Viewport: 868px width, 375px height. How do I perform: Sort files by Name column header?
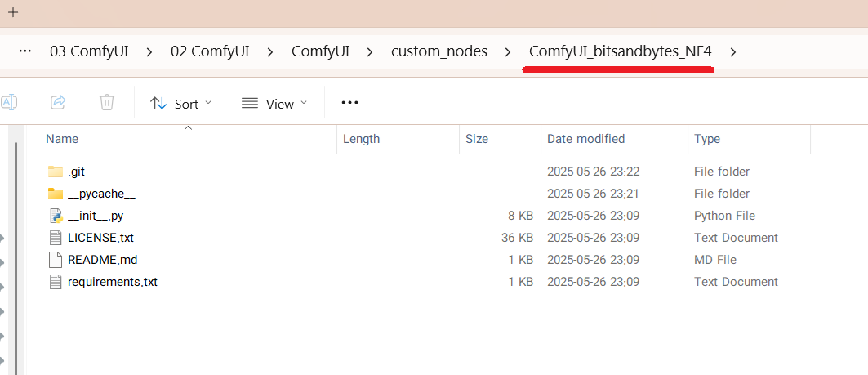pos(62,139)
